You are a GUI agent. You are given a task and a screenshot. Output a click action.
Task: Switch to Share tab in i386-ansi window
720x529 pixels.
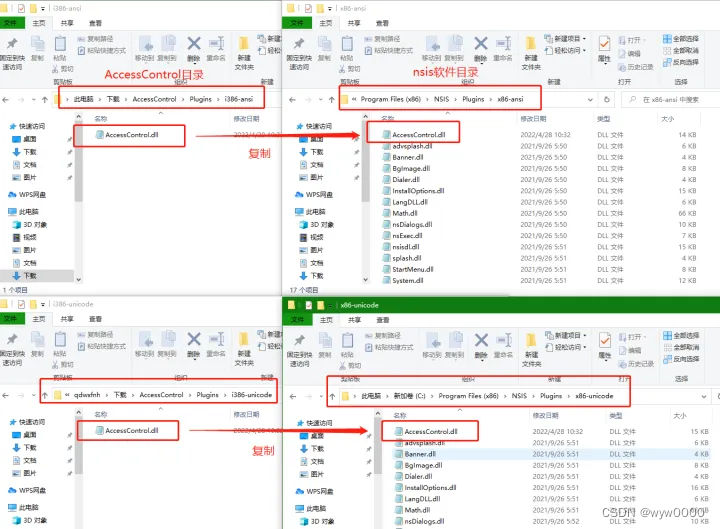pyautogui.click(x=67, y=23)
